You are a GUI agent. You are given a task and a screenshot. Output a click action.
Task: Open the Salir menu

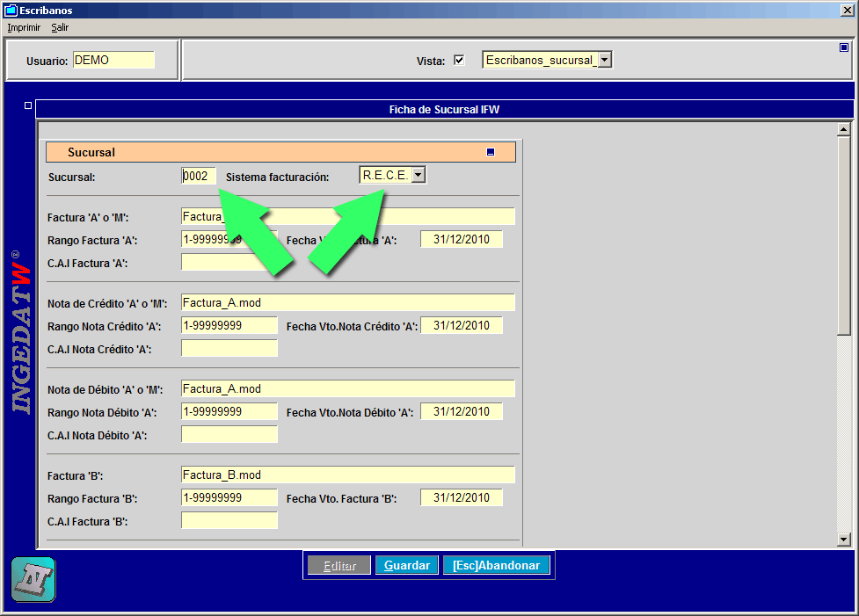60,27
